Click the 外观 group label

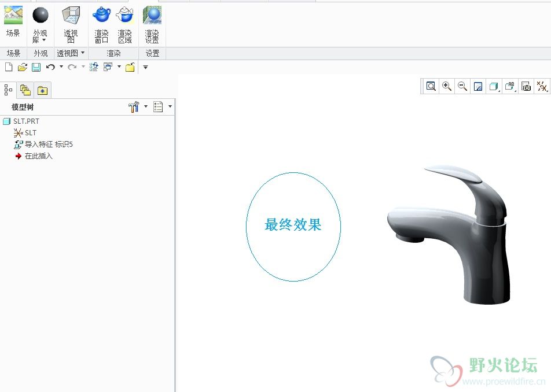point(41,53)
